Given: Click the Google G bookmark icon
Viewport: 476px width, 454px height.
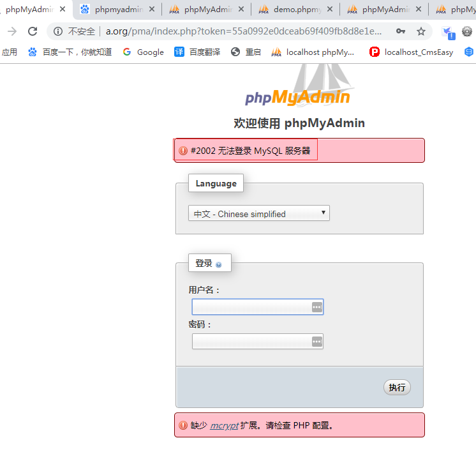Looking at the screenshot, I should tap(127, 52).
